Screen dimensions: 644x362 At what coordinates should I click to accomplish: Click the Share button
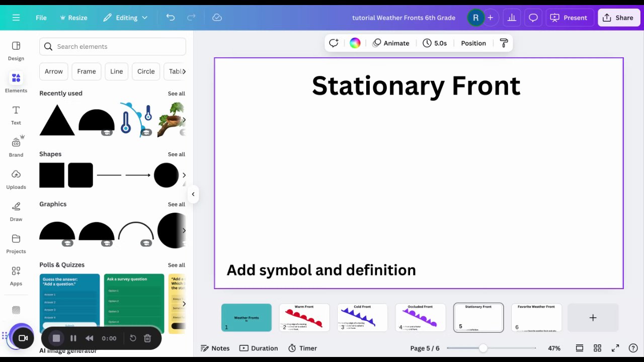pos(618,18)
